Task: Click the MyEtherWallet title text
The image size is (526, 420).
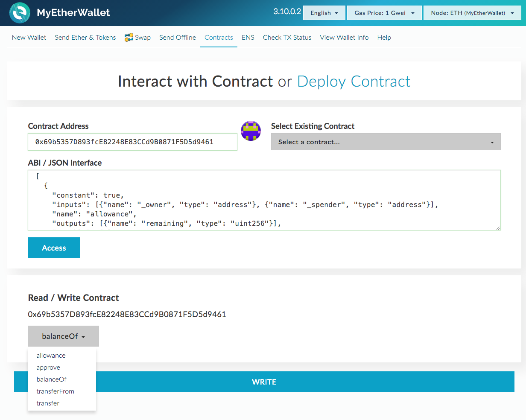Action: click(x=73, y=13)
